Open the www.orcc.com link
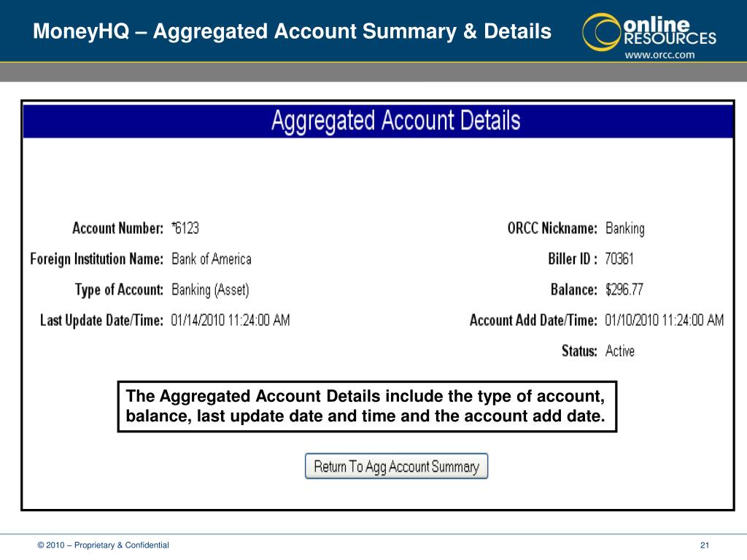Image resolution: width=747 pixels, height=560 pixels. [x=659, y=55]
